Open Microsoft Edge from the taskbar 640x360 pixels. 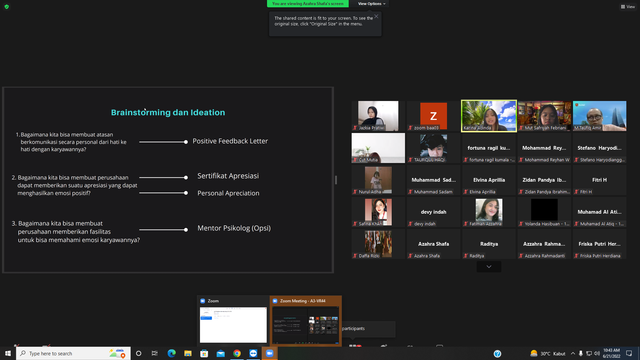click(x=171, y=353)
